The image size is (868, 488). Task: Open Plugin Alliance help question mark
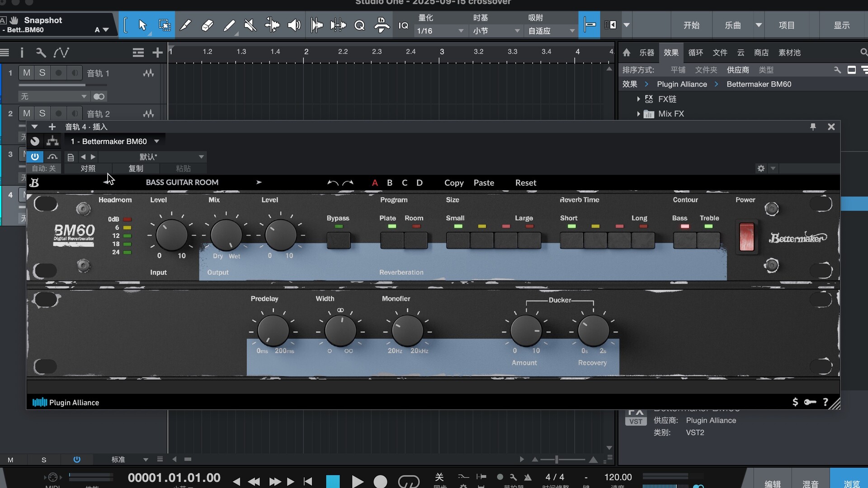coord(826,402)
